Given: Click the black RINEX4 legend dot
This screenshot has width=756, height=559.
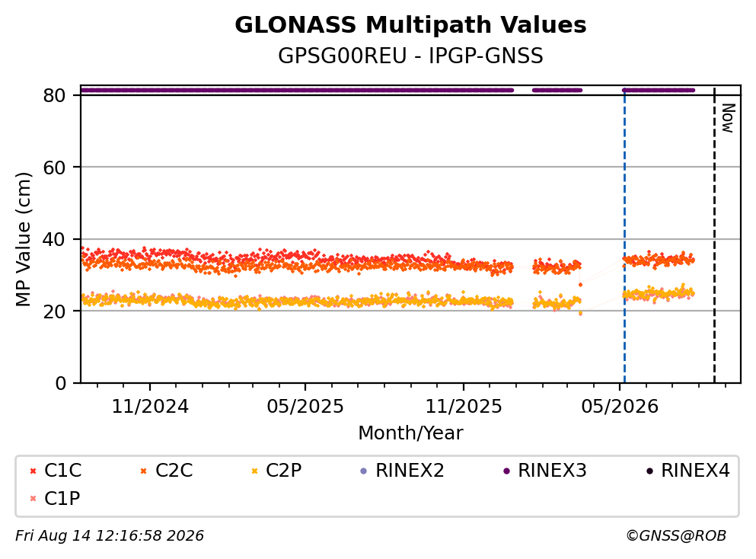Looking at the screenshot, I should coord(649,471).
